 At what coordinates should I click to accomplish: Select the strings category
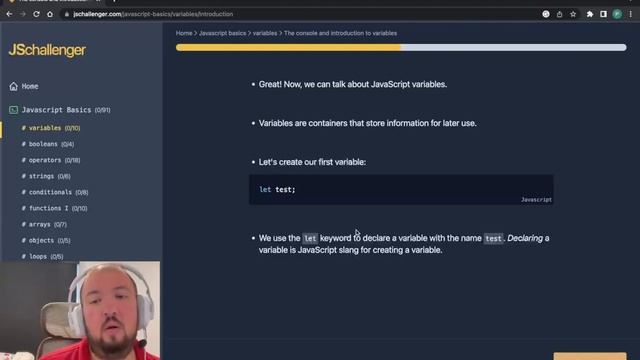point(46,176)
